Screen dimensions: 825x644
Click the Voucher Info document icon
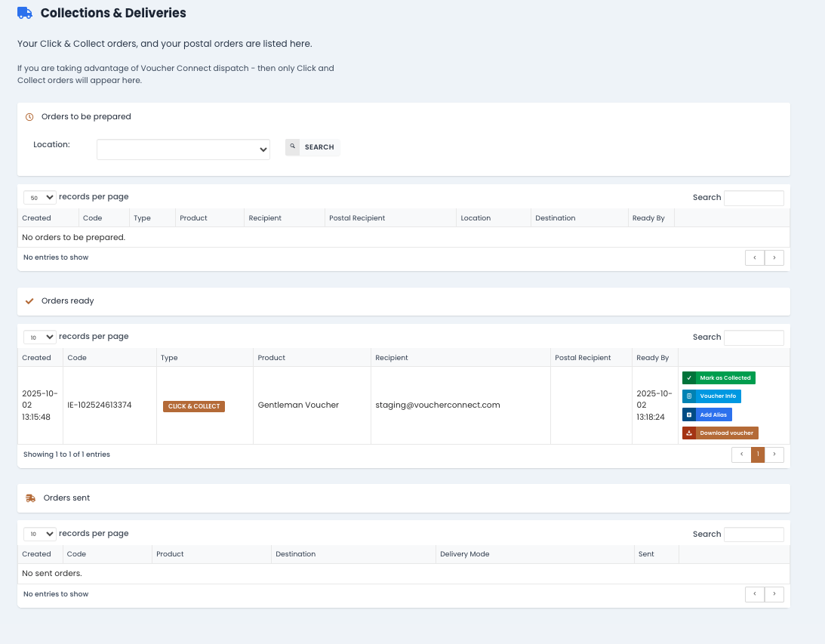pos(689,396)
